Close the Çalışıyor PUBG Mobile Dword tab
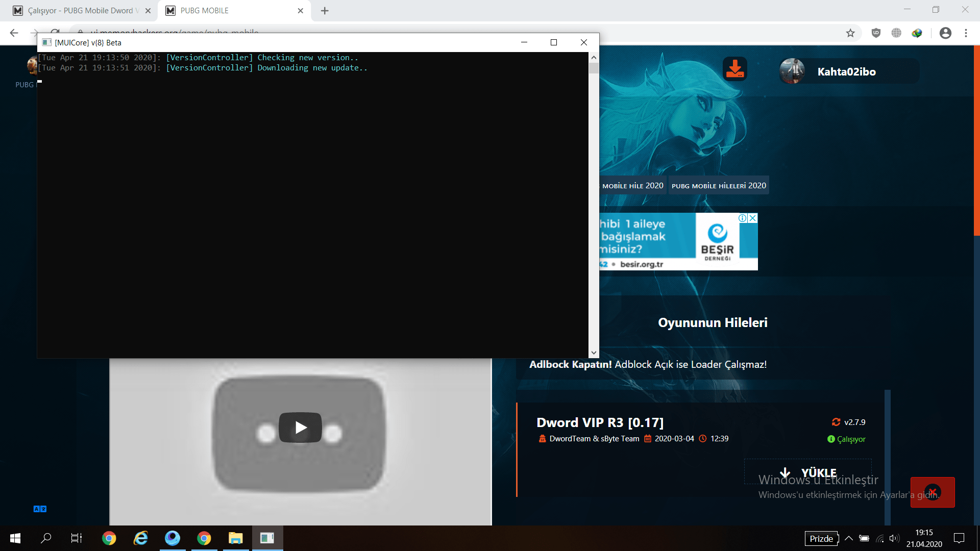The width and height of the screenshot is (980, 551). (x=148, y=11)
